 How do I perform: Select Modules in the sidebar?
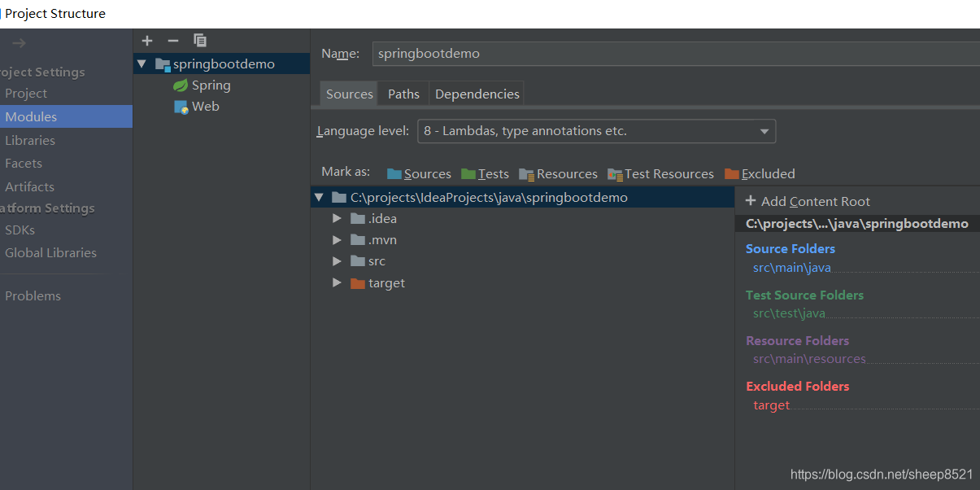pos(66,116)
